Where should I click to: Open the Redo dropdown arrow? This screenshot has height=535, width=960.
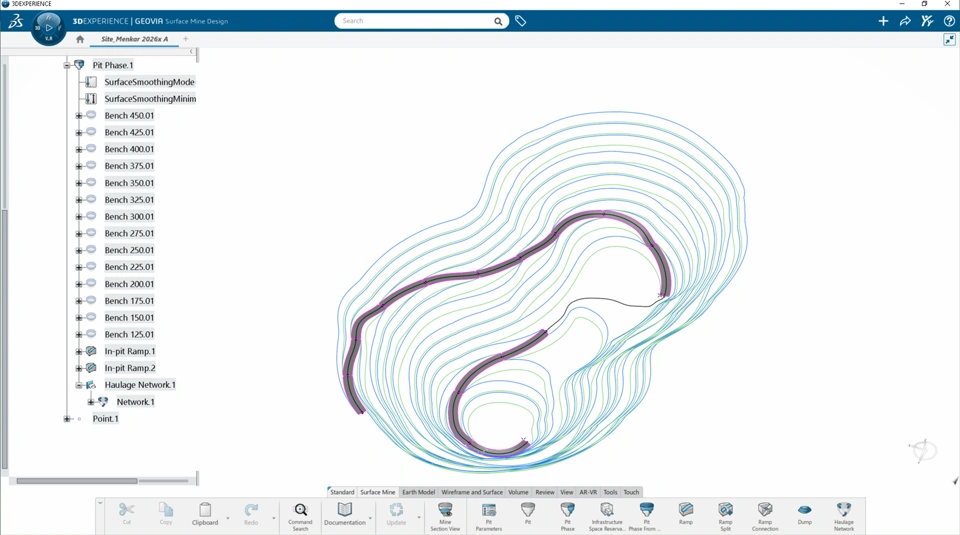(x=274, y=518)
